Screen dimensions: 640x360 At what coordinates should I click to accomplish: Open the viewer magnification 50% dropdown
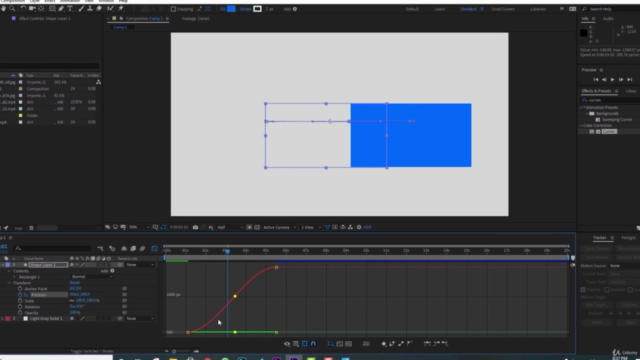[x=140, y=227]
